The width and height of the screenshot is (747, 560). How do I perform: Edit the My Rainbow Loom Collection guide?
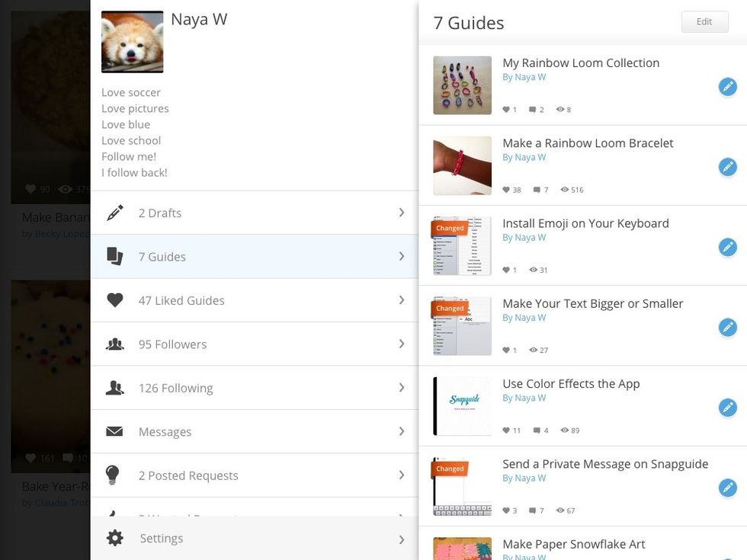(727, 87)
